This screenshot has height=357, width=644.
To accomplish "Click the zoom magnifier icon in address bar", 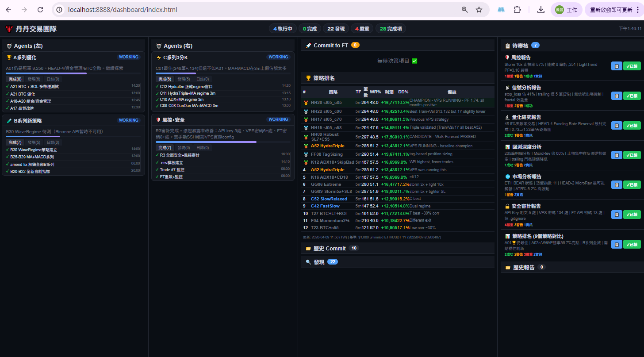I will coord(464,10).
